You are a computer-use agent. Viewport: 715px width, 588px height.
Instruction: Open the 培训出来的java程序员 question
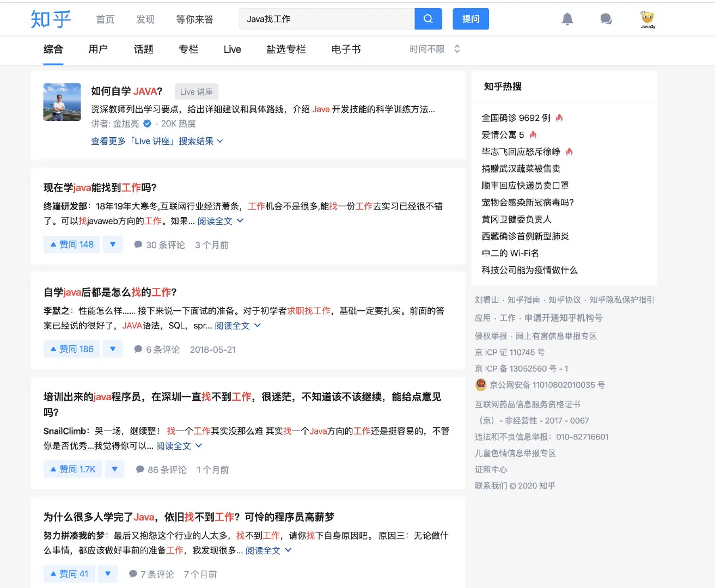pos(242,405)
